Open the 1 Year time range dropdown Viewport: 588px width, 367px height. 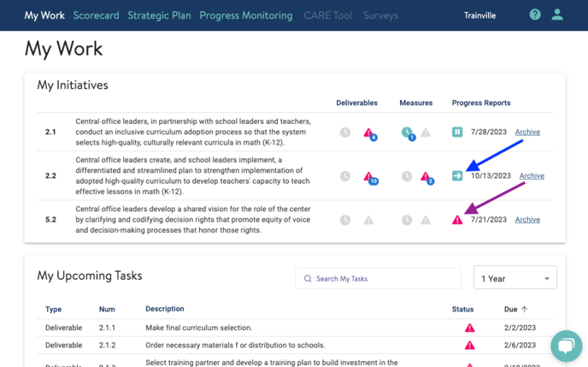514,278
